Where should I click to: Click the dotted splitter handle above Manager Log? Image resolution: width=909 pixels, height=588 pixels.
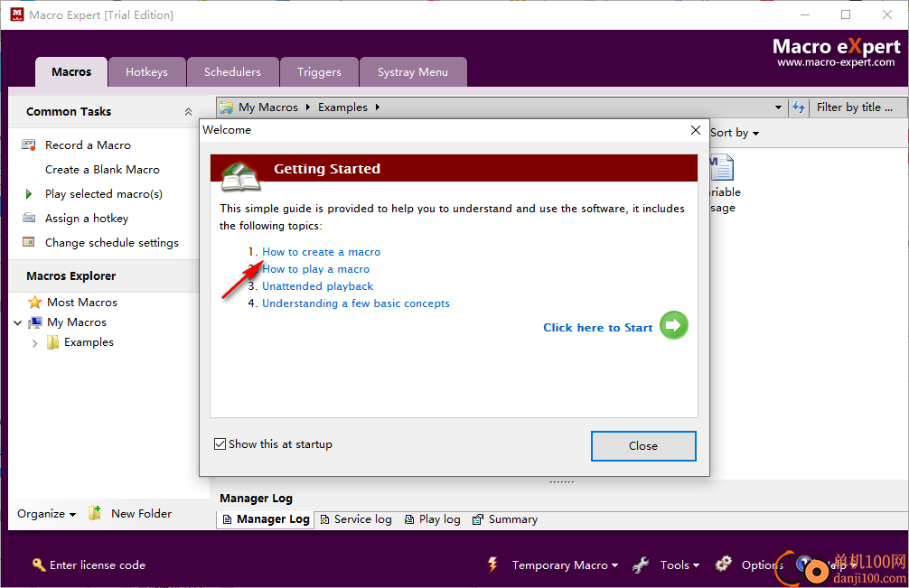pos(561,482)
